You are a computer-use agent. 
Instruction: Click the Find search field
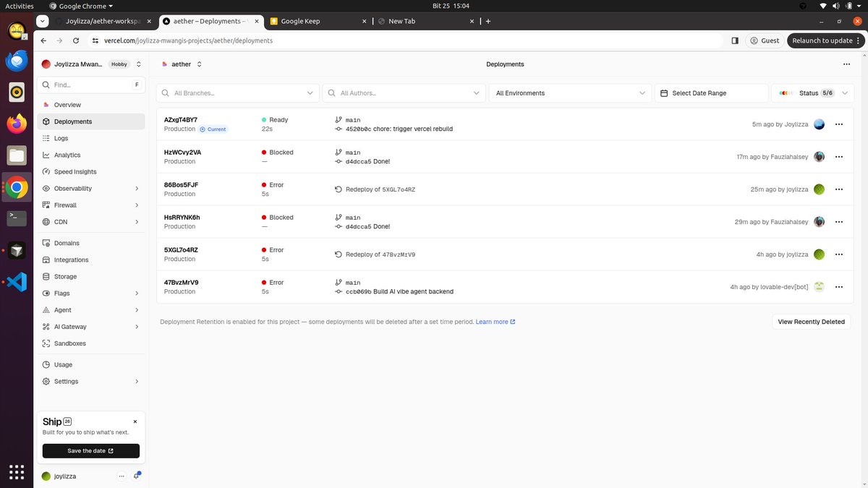pos(91,85)
